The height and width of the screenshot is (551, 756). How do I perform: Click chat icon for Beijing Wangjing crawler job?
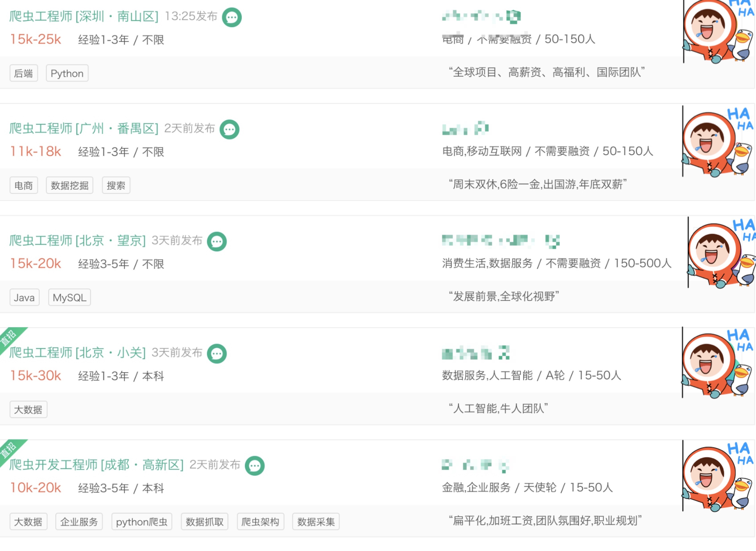point(217,241)
